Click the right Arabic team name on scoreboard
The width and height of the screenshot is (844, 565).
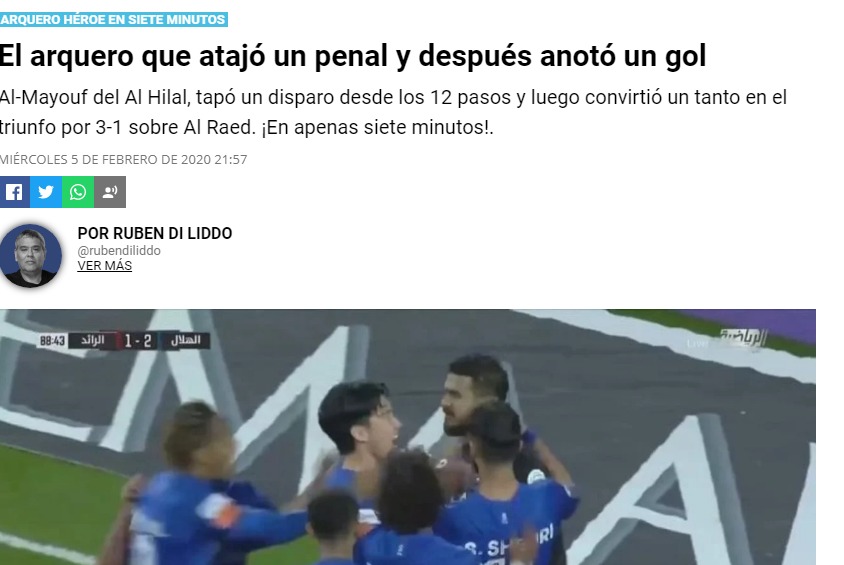(x=186, y=340)
